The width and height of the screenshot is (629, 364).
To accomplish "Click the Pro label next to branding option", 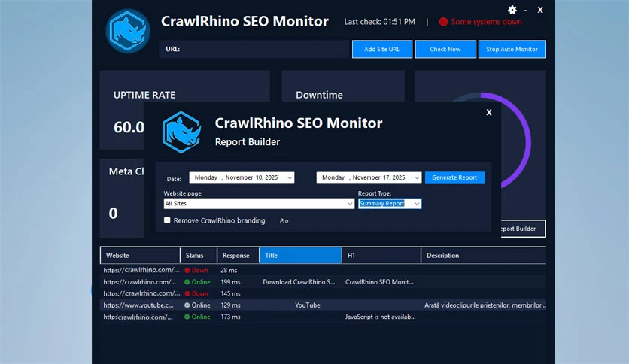I will coord(284,221).
